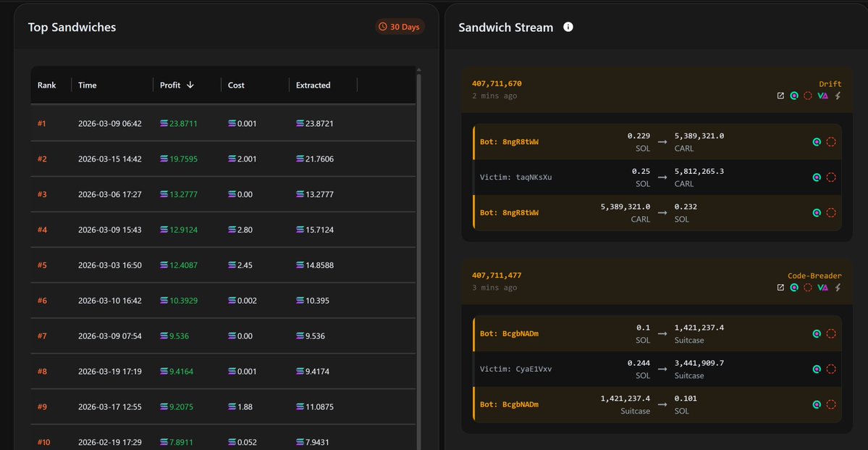
Task: Click dashed red circle on 0.232 SOL bot row
Action: pyautogui.click(x=831, y=213)
